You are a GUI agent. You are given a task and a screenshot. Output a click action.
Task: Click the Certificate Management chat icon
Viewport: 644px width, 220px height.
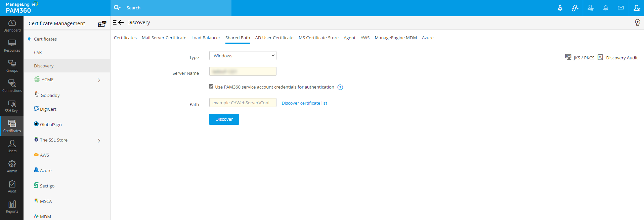coord(102,23)
